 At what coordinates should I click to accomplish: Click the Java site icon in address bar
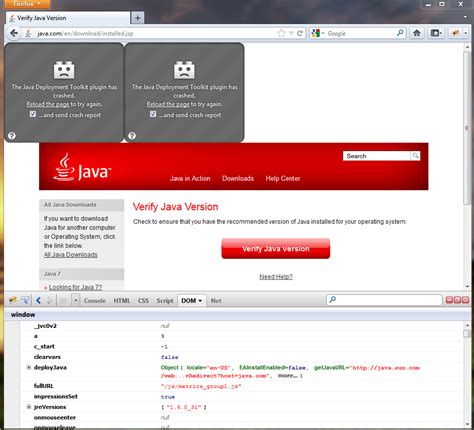pos(29,33)
